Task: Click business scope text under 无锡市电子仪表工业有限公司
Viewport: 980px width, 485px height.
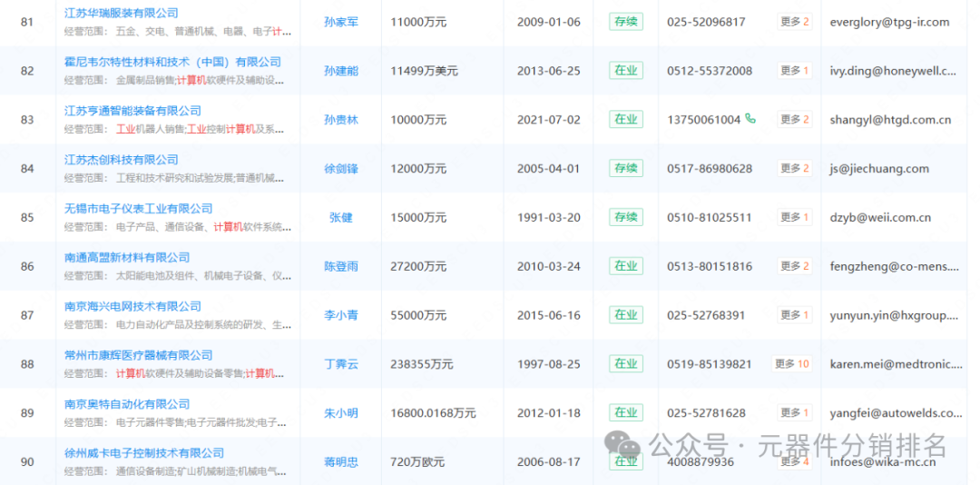Action: 178,227
